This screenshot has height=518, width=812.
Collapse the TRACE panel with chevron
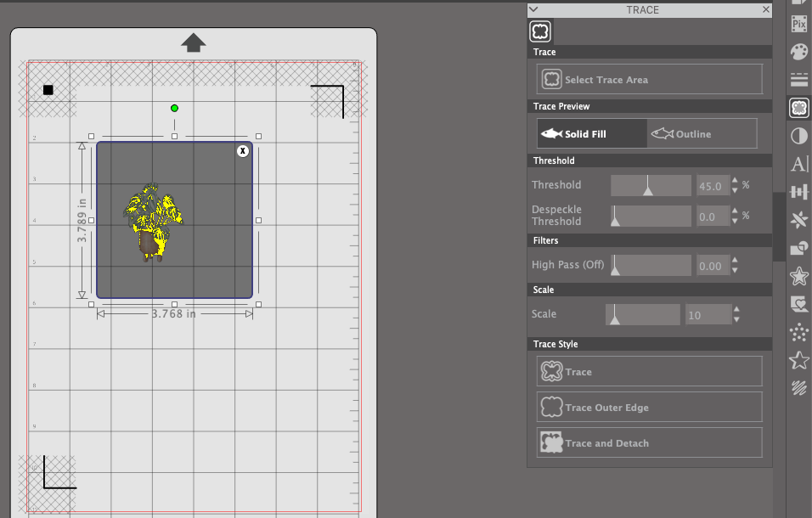[534, 9]
